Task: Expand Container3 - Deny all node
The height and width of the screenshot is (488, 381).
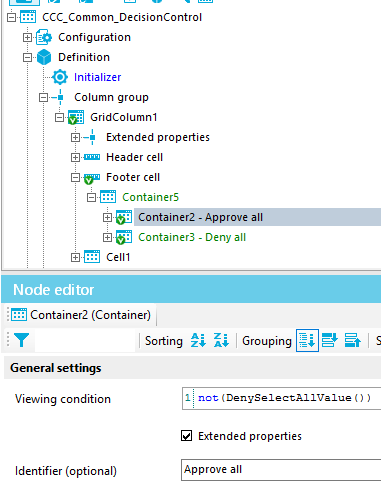Action: click(107, 237)
